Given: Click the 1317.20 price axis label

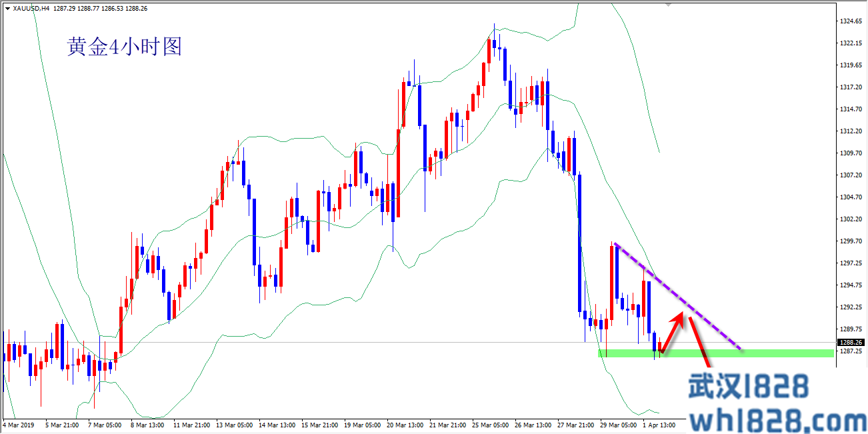Looking at the screenshot, I should coord(851,87).
